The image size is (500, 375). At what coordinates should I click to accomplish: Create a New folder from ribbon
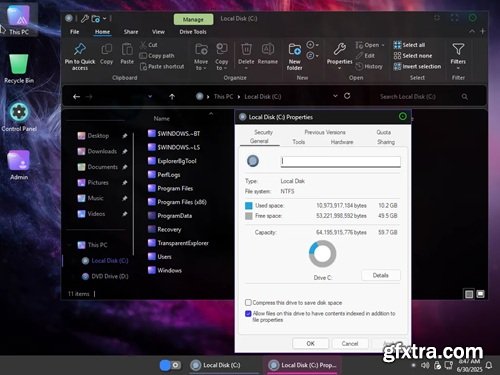coord(295,56)
